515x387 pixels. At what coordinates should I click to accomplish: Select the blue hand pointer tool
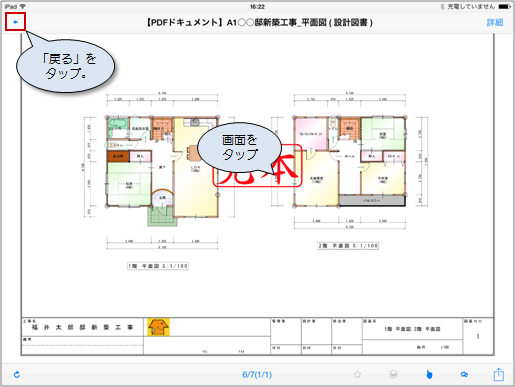(429, 374)
